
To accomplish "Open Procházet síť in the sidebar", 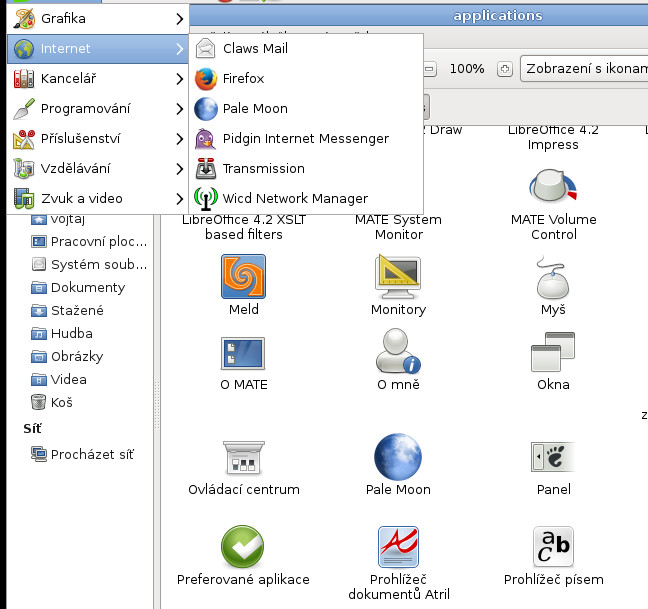I will coord(82,454).
